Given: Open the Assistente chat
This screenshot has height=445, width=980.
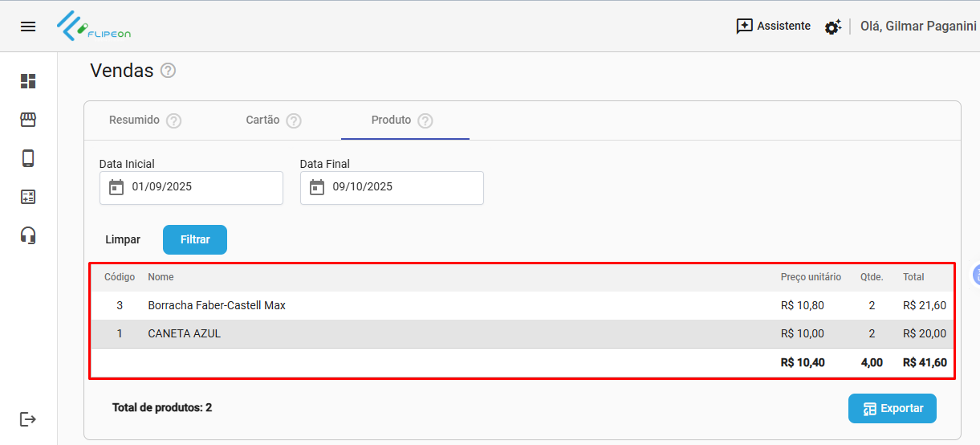Looking at the screenshot, I should pyautogui.click(x=773, y=26).
